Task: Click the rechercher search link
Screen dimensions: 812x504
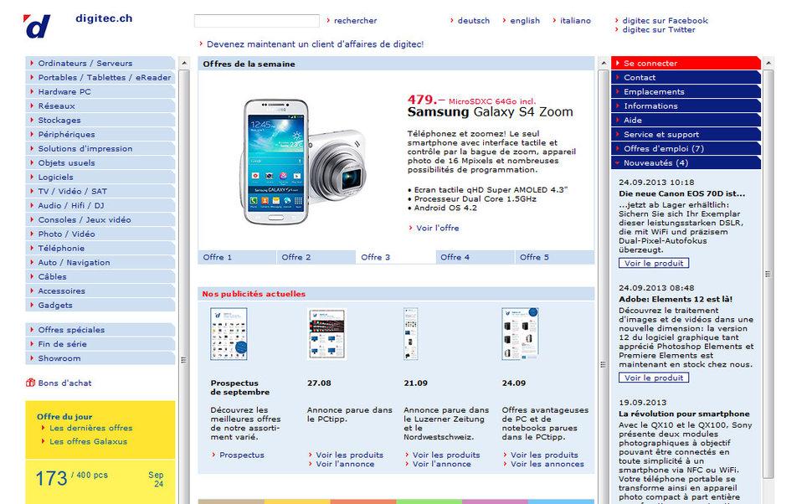Action: tap(355, 21)
